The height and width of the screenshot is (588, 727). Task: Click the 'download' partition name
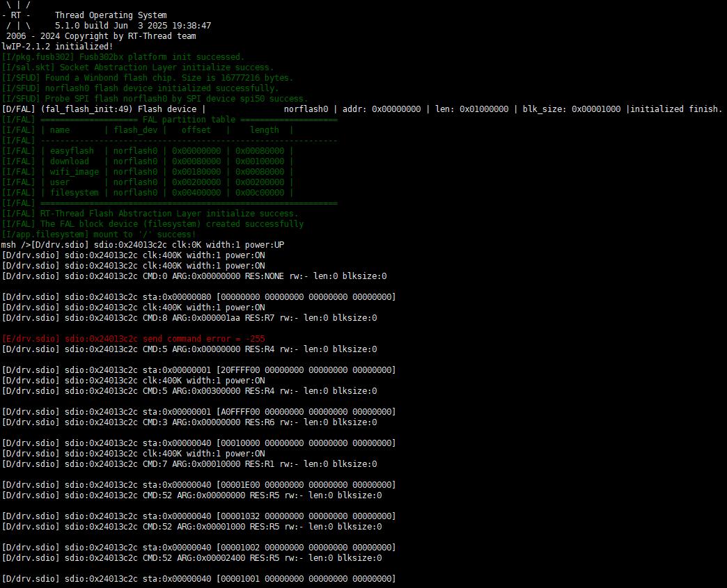(x=70, y=161)
